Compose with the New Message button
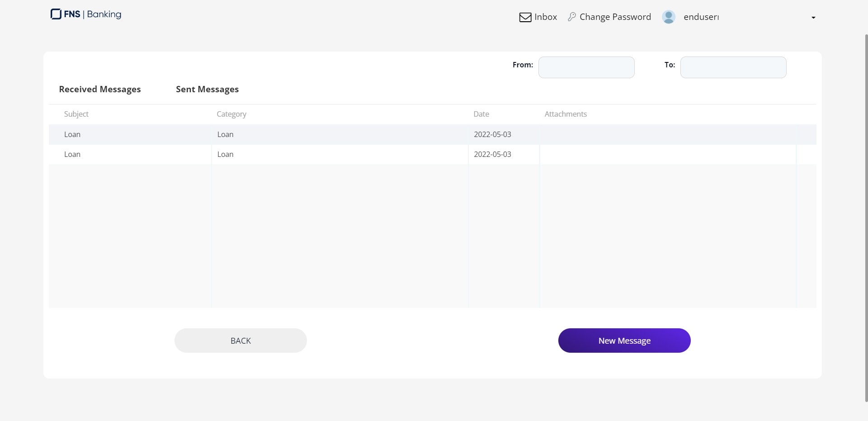868x421 pixels. click(x=624, y=341)
